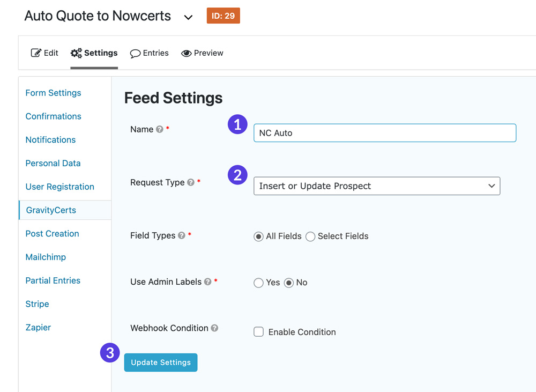Open the Mailchimp settings link

tap(46, 257)
